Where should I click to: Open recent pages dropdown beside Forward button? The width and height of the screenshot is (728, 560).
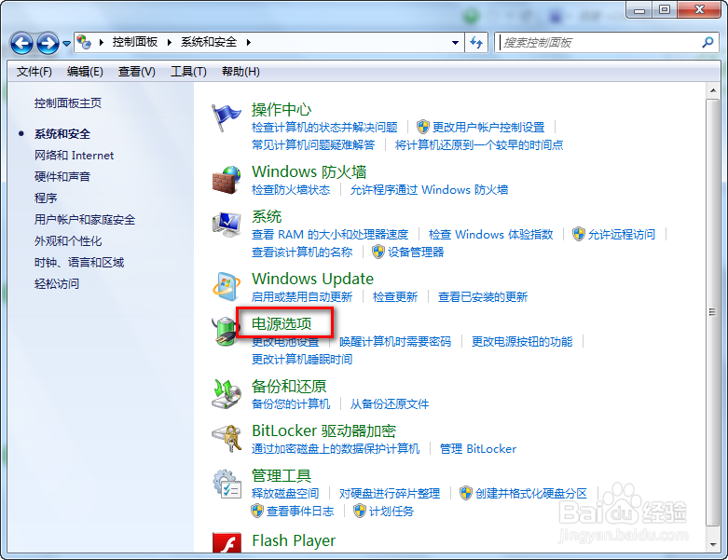(x=66, y=44)
